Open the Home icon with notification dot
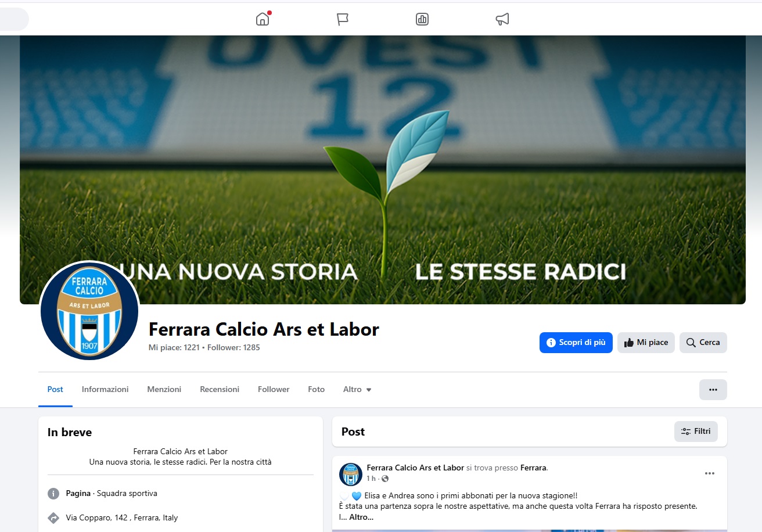The width and height of the screenshot is (762, 532). tap(263, 19)
